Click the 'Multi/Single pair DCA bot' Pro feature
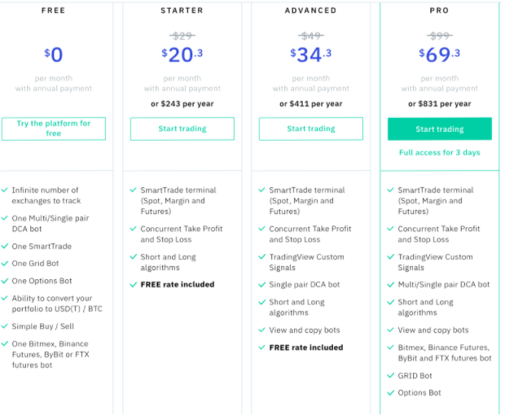Viewport: 505px width, 420px height. [443, 285]
